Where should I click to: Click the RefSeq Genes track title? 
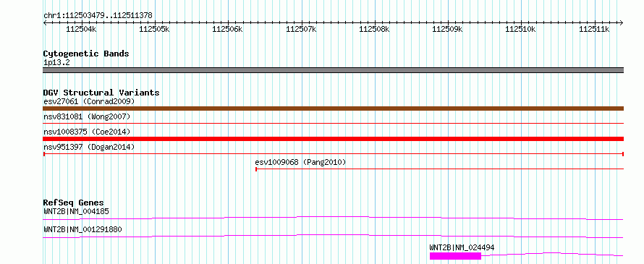[x=74, y=203]
